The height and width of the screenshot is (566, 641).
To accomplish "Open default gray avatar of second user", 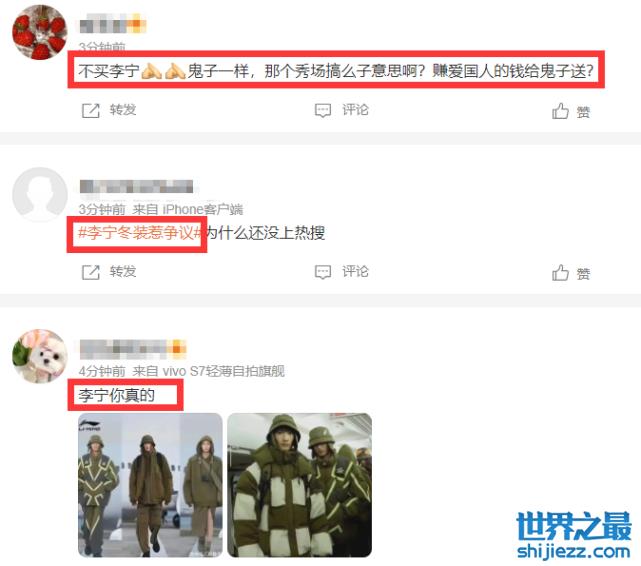I will tap(40, 194).
